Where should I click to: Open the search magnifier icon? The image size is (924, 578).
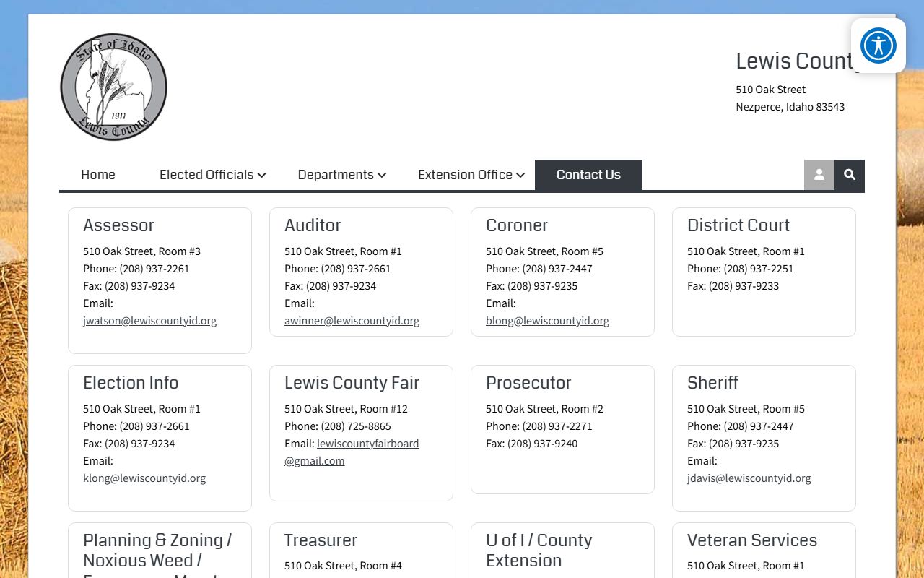(x=850, y=175)
